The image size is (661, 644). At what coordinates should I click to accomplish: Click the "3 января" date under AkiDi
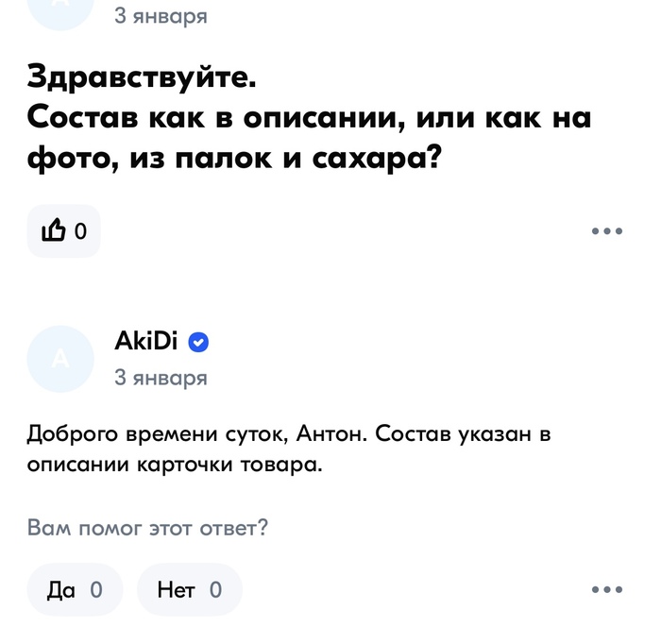(161, 378)
